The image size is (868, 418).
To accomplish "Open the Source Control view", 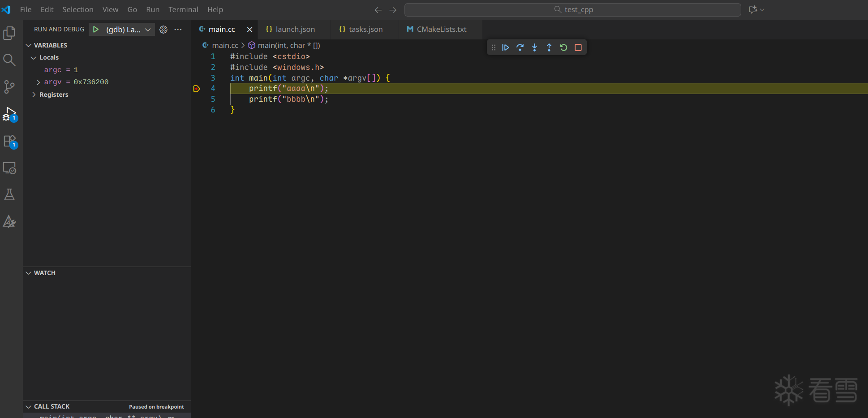I will click(9, 87).
